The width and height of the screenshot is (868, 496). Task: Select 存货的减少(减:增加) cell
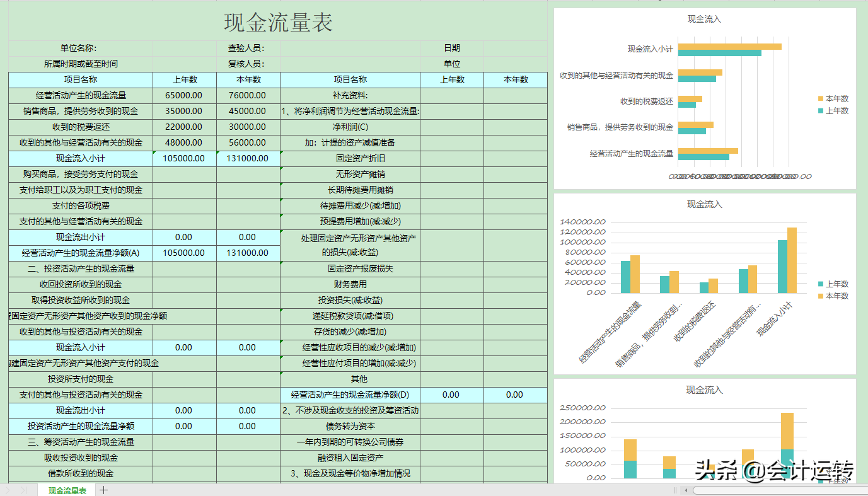click(x=350, y=332)
